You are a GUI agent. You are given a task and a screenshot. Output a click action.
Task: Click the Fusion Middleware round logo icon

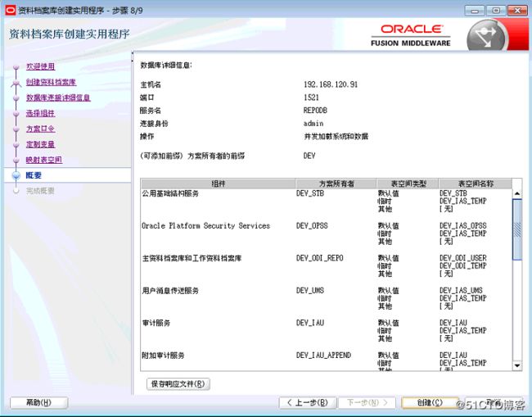point(487,36)
